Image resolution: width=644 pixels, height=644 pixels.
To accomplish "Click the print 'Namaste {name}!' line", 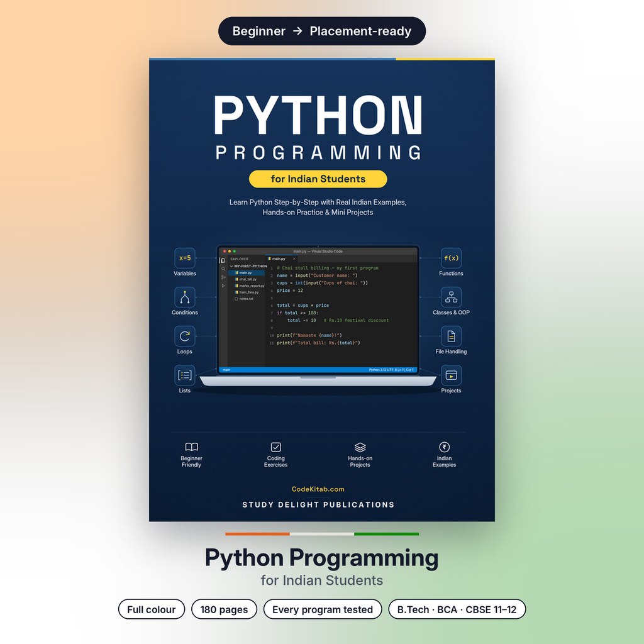I will [x=309, y=336].
